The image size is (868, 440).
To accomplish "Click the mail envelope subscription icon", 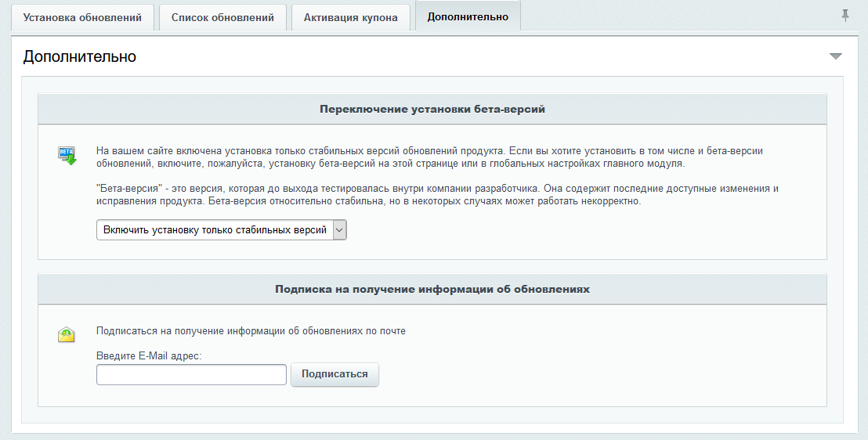I will click(67, 335).
